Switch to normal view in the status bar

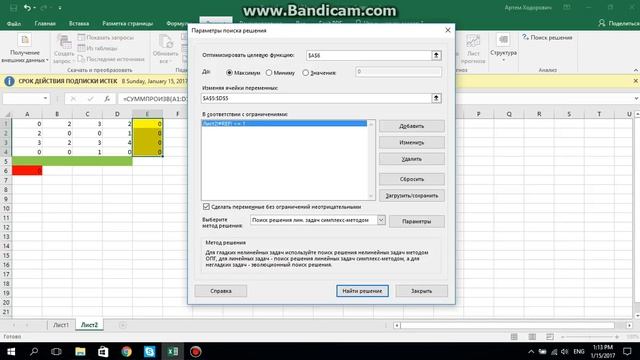click(514, 337)
